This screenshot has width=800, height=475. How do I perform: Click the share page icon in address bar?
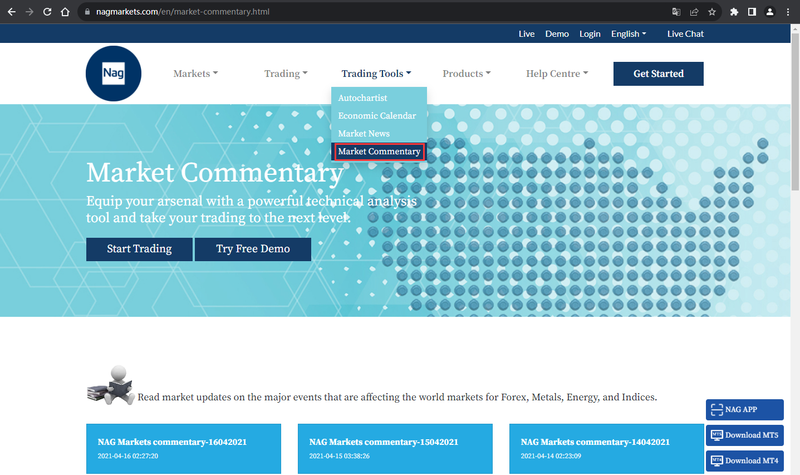(x=694, y=12)
